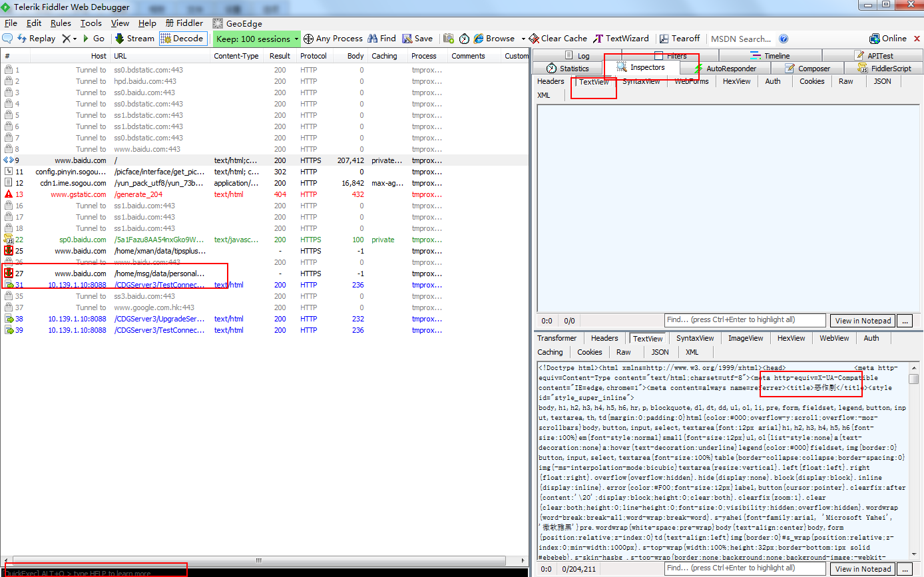Screen dimensions: 924x577
Task: Click the QuickExec command input box
Action: click(x=265, y=572)
